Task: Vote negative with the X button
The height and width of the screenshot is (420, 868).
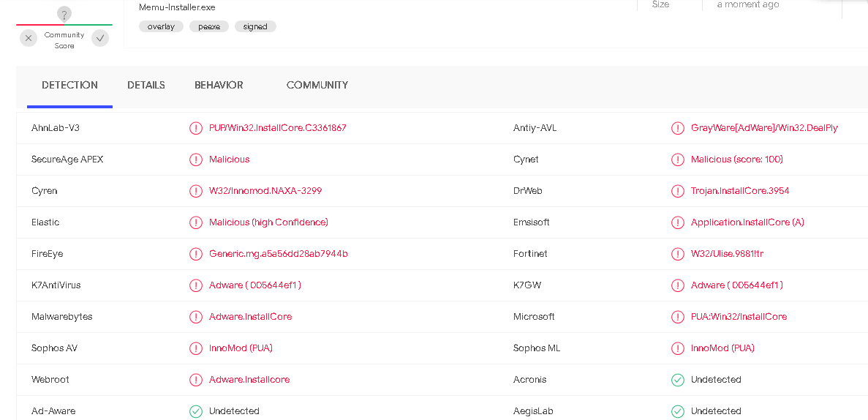Action: pos(29,38)
